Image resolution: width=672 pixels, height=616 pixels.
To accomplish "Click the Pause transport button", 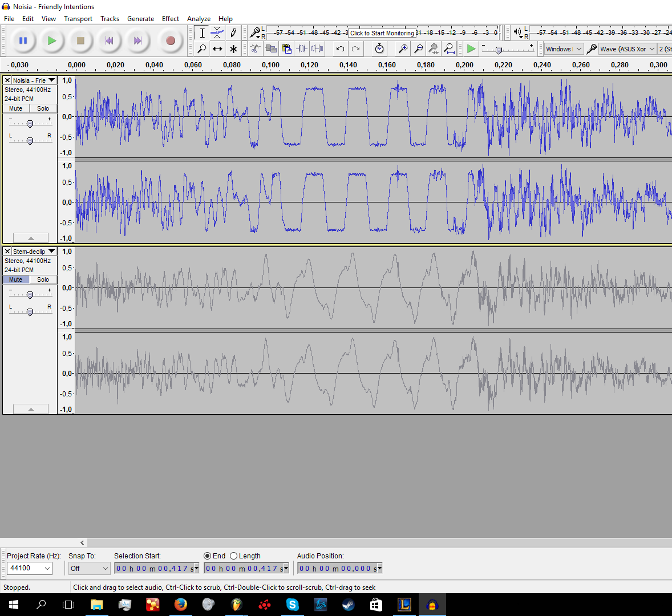I will (x=23, y=40).
